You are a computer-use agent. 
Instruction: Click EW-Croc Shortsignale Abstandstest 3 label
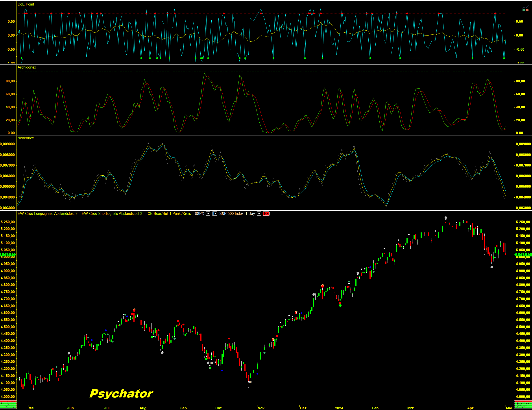[112, 213]
